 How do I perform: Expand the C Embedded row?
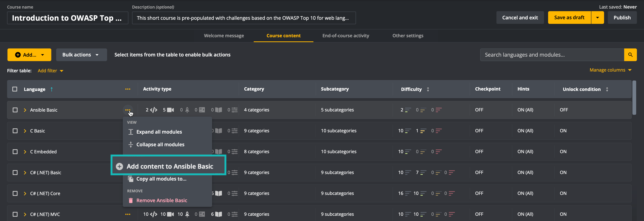tap(25, 151)
